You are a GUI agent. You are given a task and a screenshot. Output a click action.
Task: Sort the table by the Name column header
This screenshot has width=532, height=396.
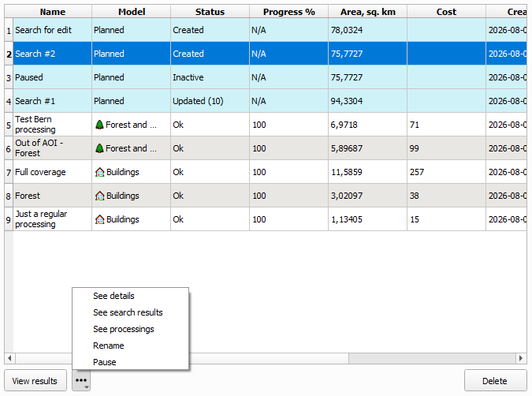click(53, 12)
